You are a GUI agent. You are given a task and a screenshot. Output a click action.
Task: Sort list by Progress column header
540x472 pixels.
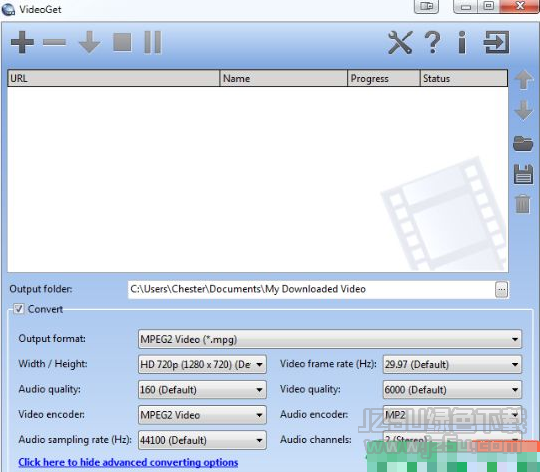(384, 78)
